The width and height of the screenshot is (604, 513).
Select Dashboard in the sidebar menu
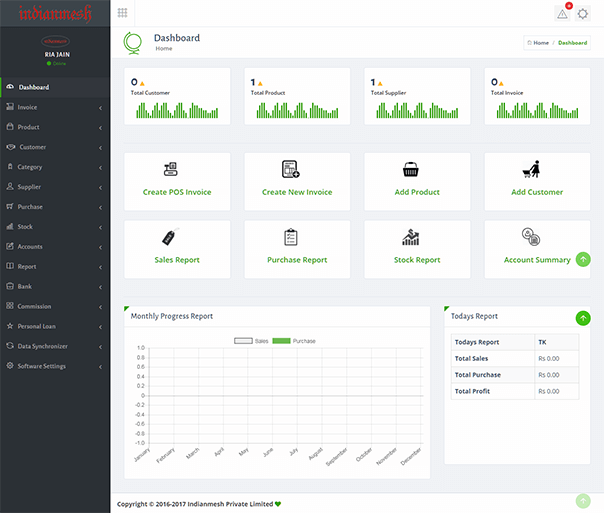[55, 87]
